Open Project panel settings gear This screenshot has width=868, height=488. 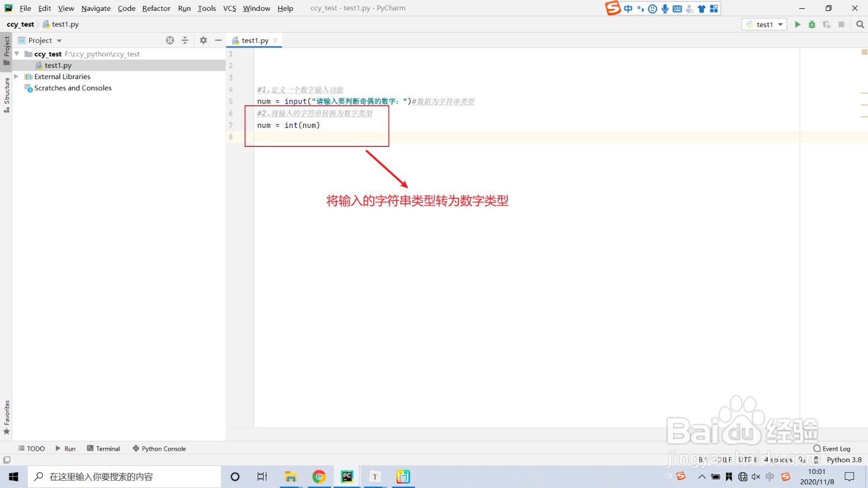pyautogui.click(x=203, y=40)
